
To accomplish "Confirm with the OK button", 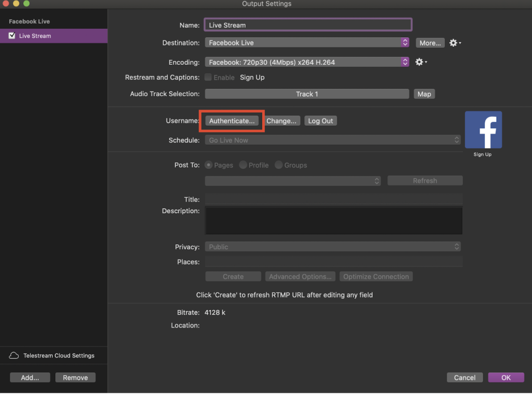I will [506, 378].
